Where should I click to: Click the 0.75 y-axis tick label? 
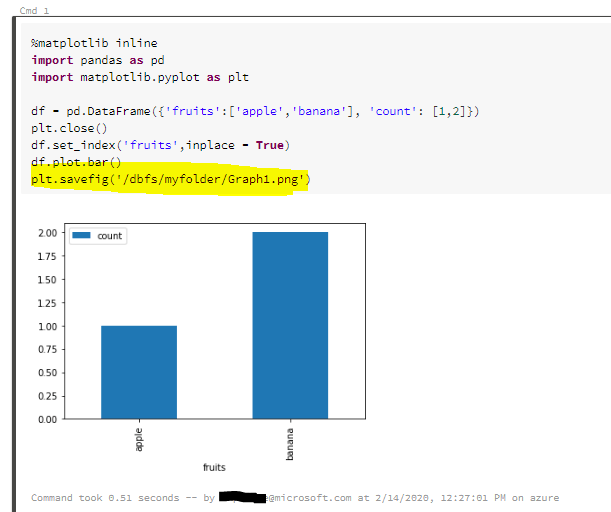[48, 349]
